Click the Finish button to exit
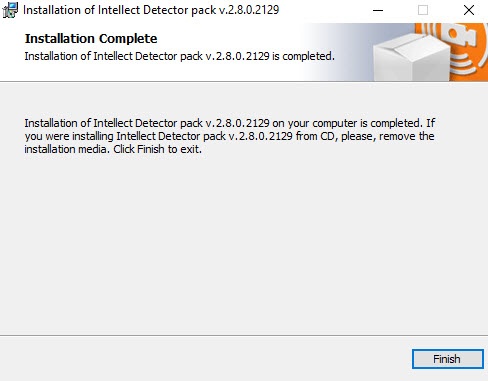 [x=448, y=359]
